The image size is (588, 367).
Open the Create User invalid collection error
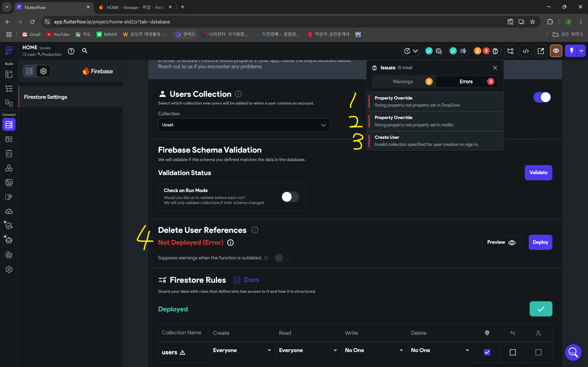pos(435,141)
